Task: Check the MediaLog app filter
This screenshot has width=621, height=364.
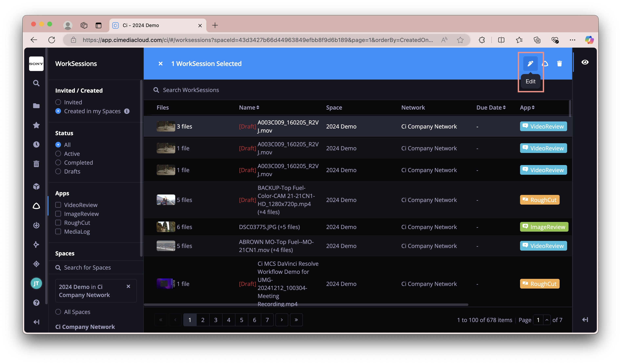Action: click(58, 231)
